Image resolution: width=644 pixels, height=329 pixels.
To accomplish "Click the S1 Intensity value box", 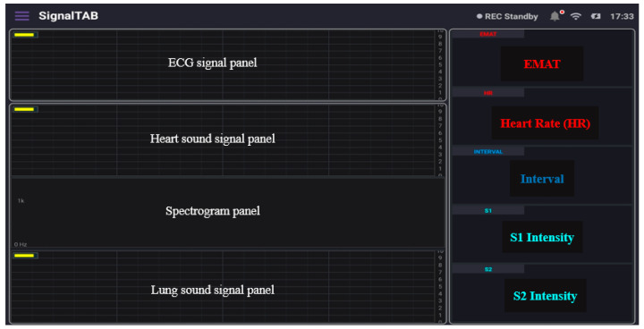I will coord(542,237).
